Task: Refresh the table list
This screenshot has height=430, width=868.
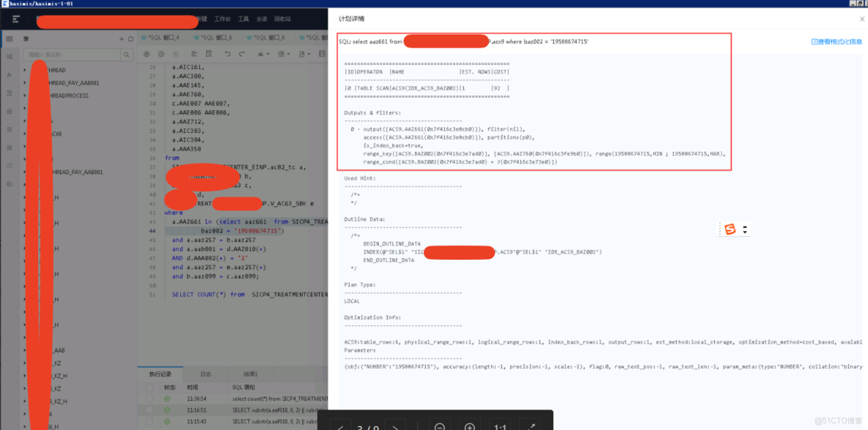Action: (x=130, y=40)
